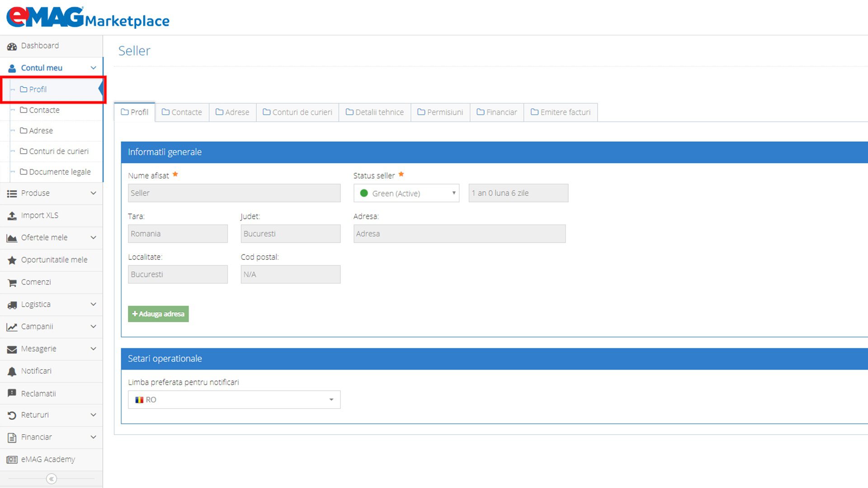The image size is (868, 488).
Task: Select the Comenzi shopping cart icon
Action: pyautogui.click(x=12, y=282)
